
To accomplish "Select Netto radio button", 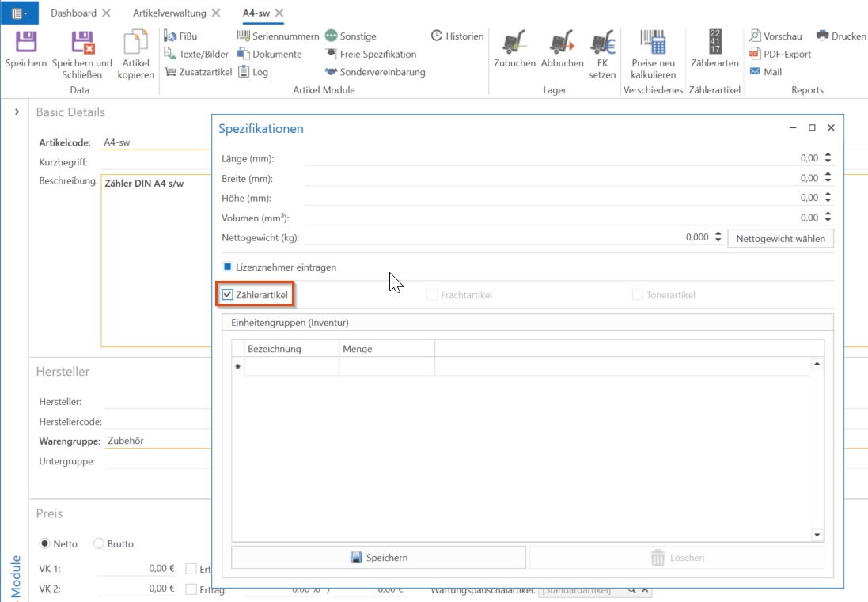I will click(45, 543).
